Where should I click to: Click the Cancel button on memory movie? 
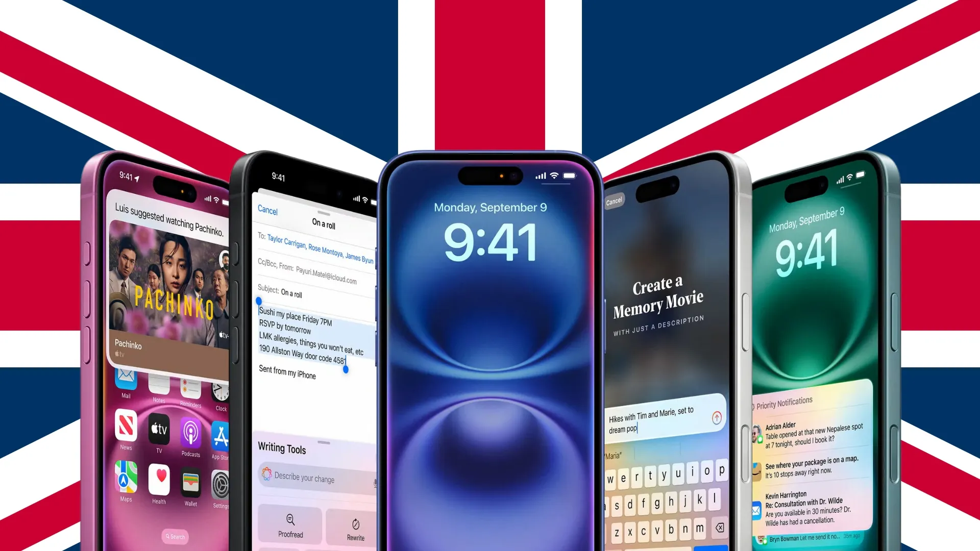click(614, 201)
